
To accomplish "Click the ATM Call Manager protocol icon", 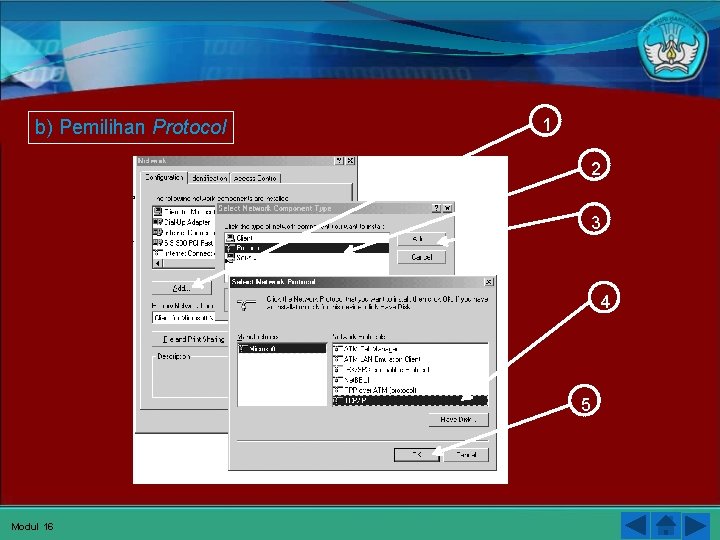I will pyautogui.click(x=338, y=349).
